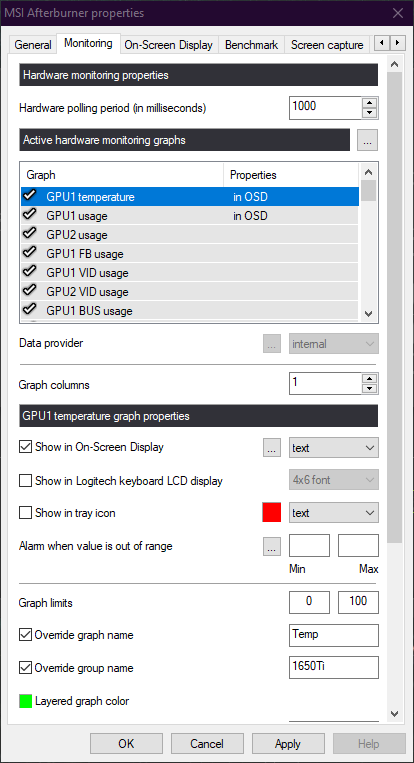Click the Cancel button
Image resolution: width=414 pixels, height=763 pixels.
pyautogui.click(x=207, y=744)
